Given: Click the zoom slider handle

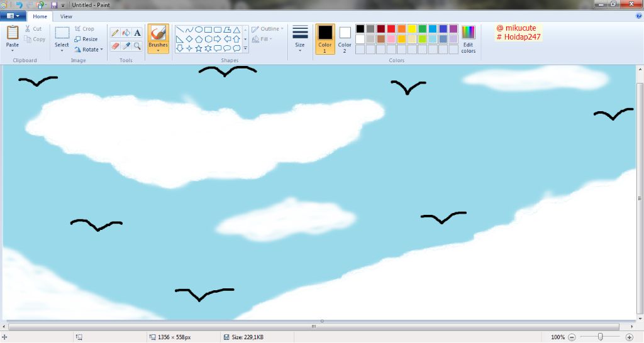Looking at the screenshot, I should click(601, 337).
